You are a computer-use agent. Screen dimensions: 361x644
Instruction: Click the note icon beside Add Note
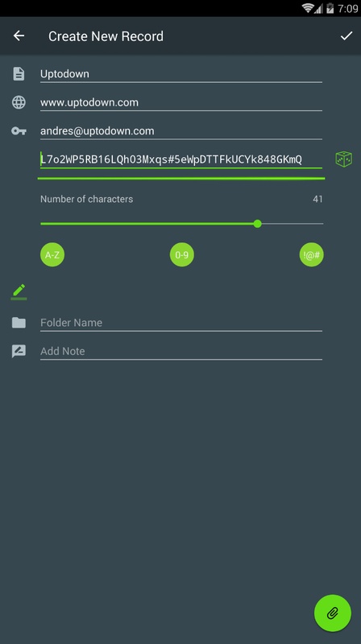pyautogui.click(x=19, y=351)
